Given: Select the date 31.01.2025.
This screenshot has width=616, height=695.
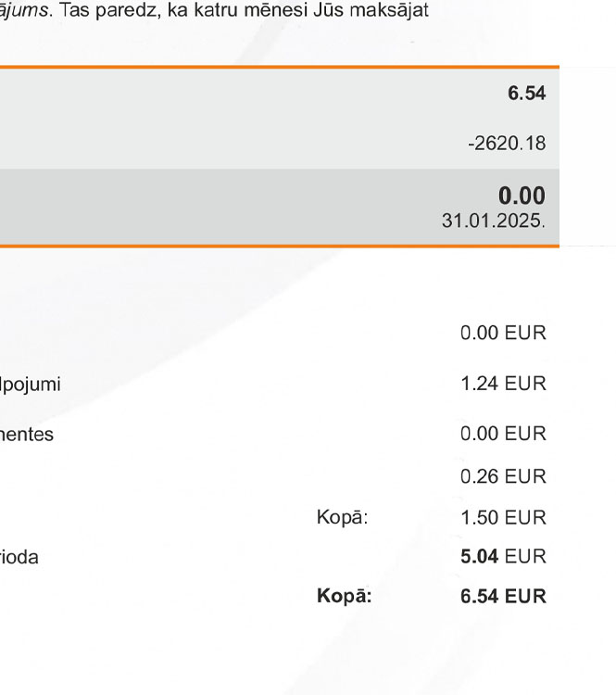Looking at the screenshot, I should point(494,221).
